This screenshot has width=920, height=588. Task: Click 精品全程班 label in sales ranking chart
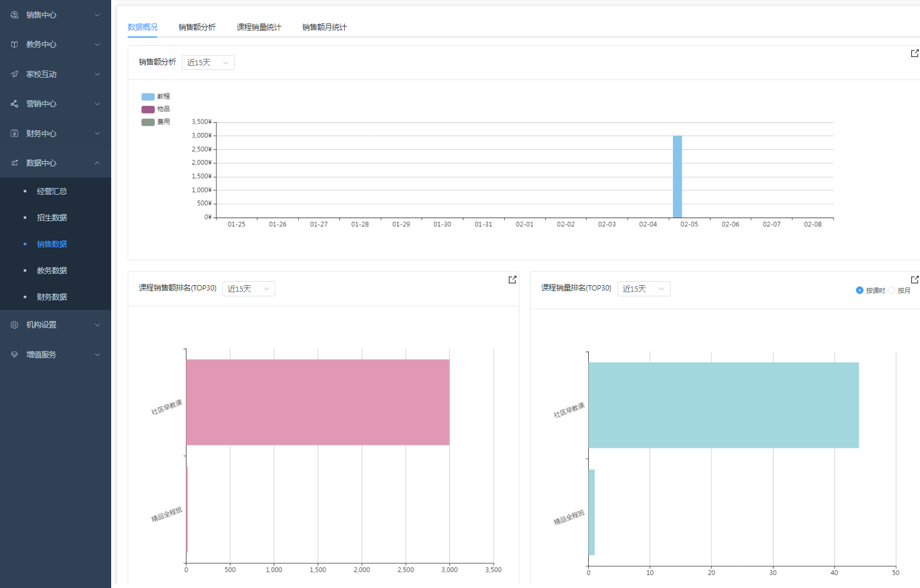coord(167,514)
